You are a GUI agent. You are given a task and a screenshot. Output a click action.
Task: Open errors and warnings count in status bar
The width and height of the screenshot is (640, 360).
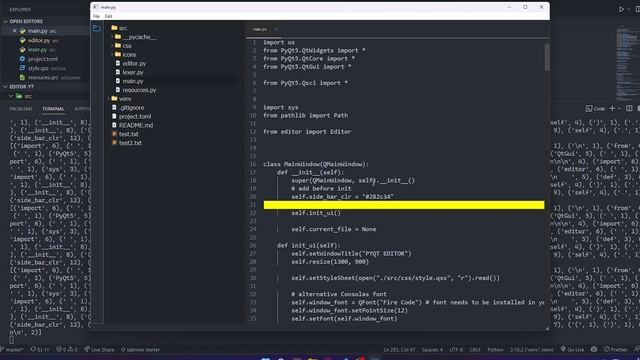(67, 350)
